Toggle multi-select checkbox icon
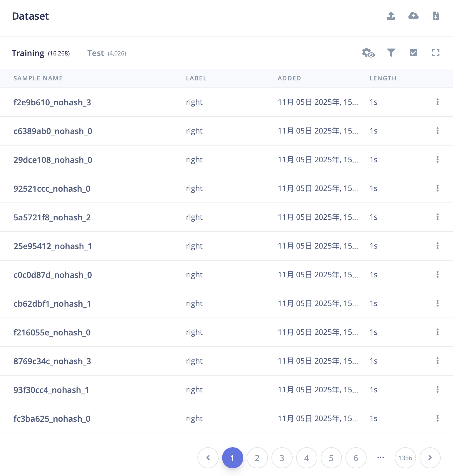This screenshot has height=476, width=453. [413, 53]
